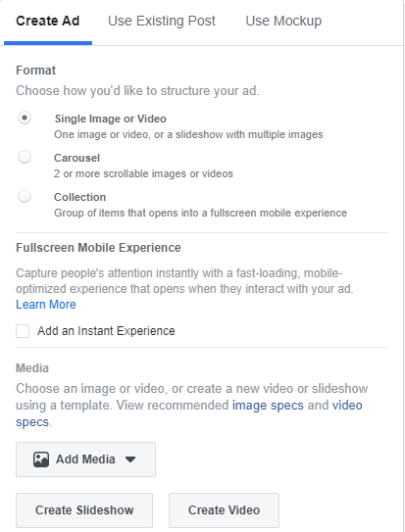Select the Collection format option

(25, 197)
